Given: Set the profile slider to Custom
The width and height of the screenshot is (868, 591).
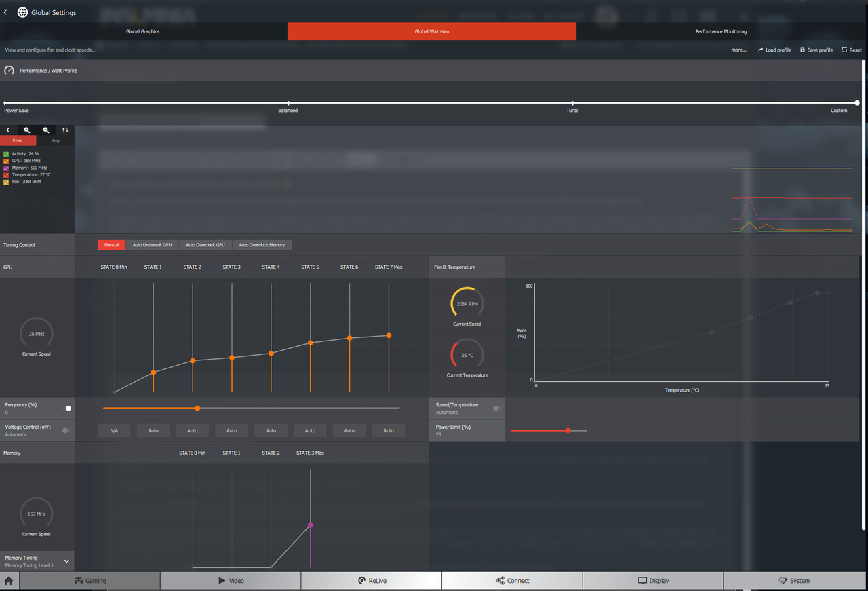Looking at the screenshot, I should (x=857, y=103).
